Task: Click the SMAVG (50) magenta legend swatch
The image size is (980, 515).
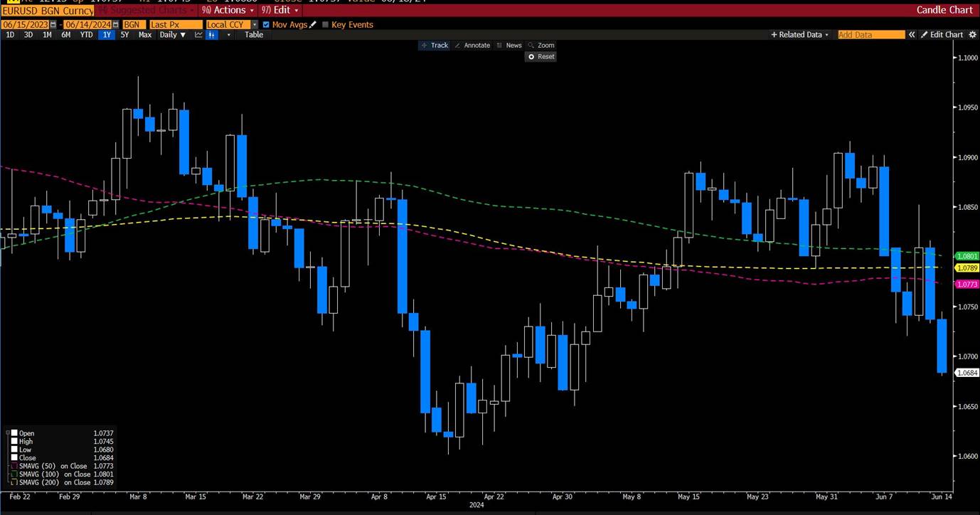Action: [14, 466]
